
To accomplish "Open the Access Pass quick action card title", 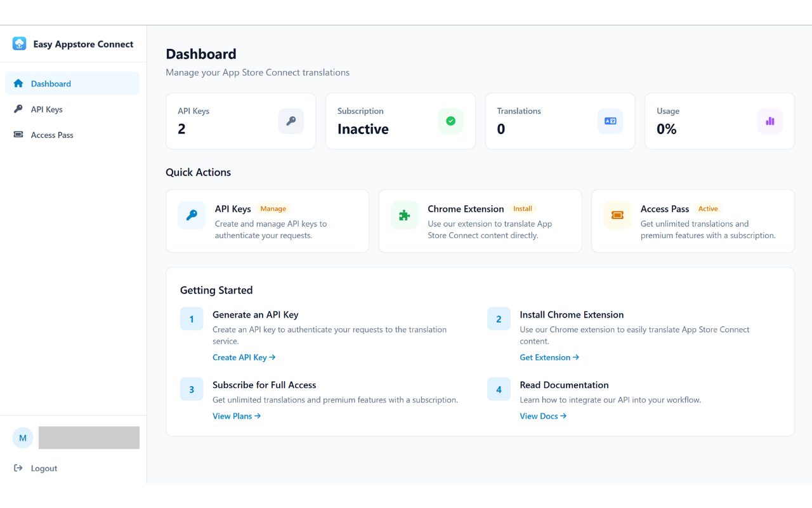I will click(665, 209).
